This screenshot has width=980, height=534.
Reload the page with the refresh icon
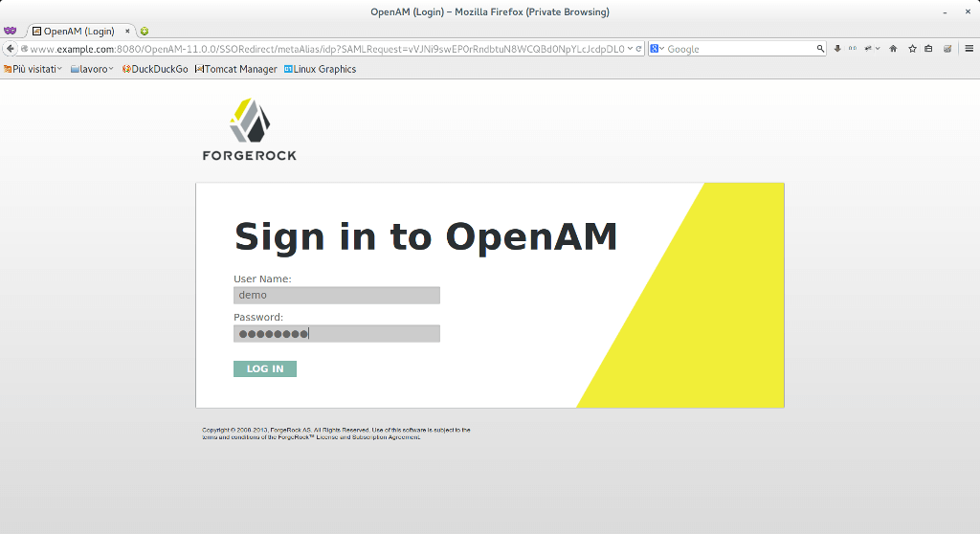tap(638, 49)
